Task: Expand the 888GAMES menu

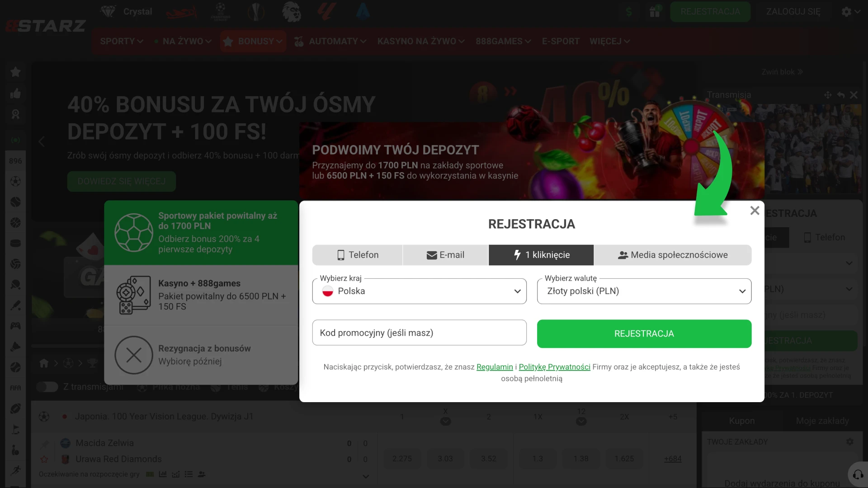Action: point(503,41)
